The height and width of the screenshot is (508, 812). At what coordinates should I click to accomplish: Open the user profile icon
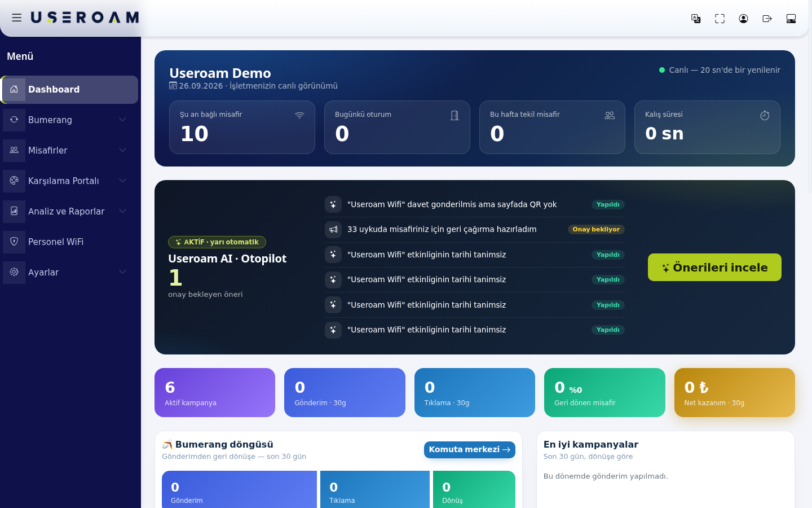pos(743,19)
